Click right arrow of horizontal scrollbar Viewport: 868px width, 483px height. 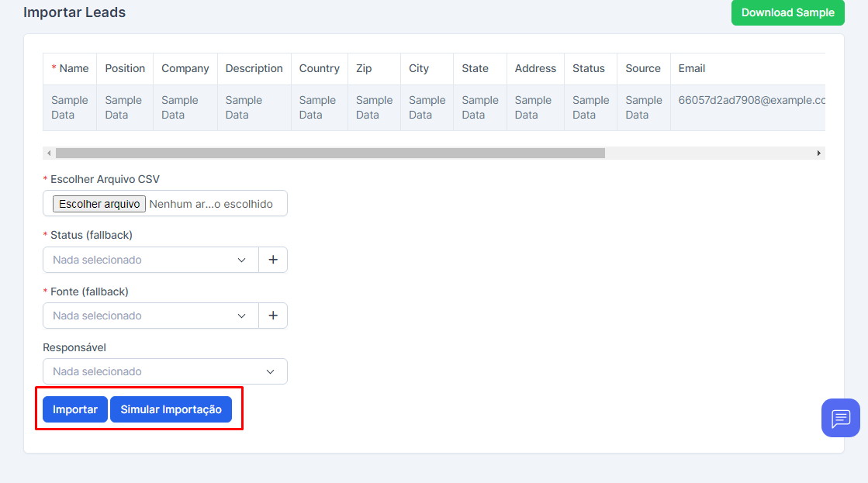[818, 154]
